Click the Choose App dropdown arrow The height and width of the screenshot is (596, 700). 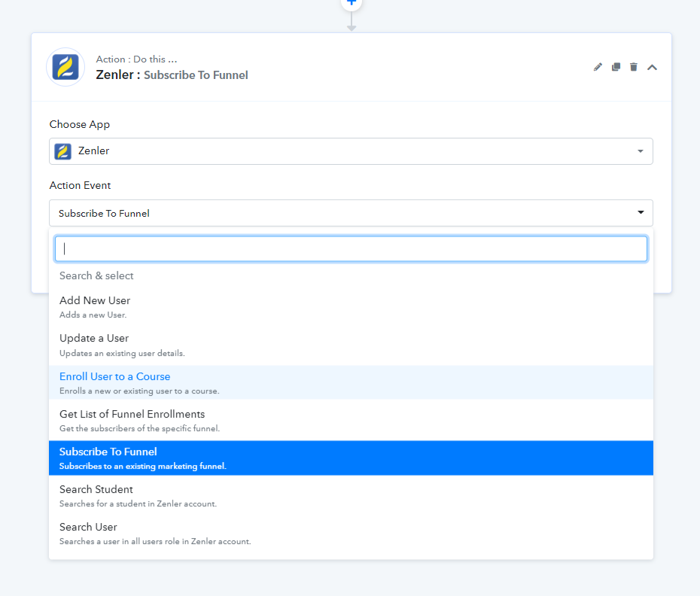pos(641,151)
